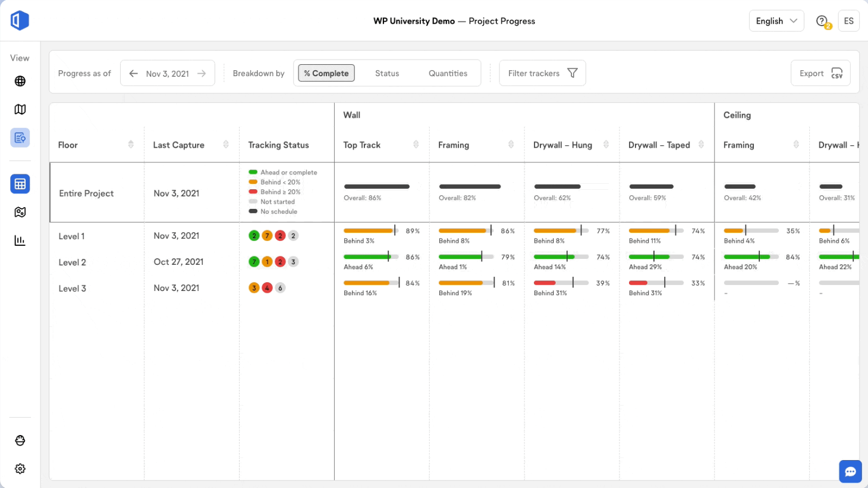Viewport: 868px width, 488px height.
Task: Open the English language dropdown
Action: tap(776, 21)
